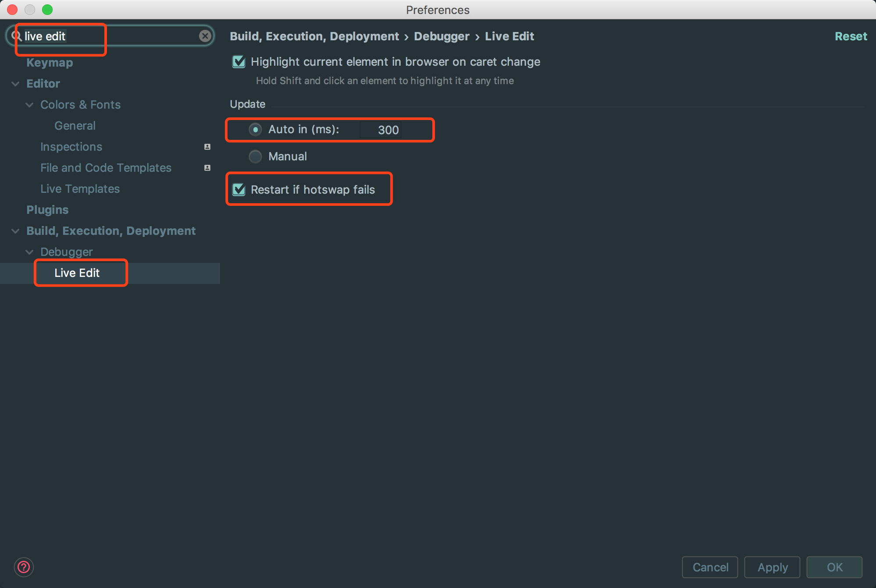Screen dimensions: 876x588
Task: Toggle highlight current element checkbox
Action: pyautogui.click(x=239, y=62)
